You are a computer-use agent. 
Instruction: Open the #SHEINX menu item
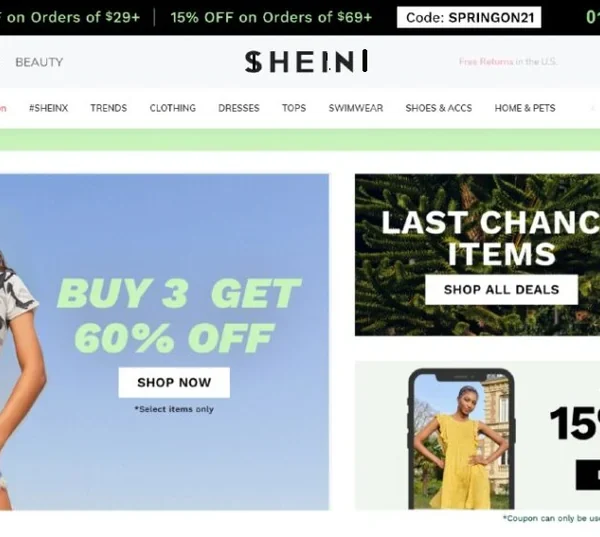coord(49,108)
